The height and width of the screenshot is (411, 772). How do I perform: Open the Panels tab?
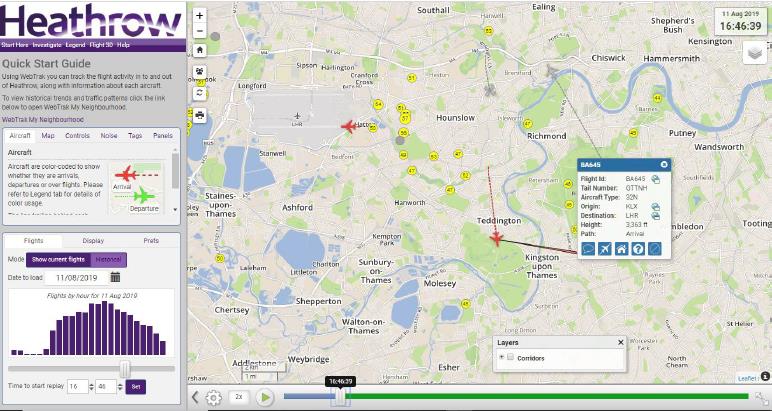point(162,135)
